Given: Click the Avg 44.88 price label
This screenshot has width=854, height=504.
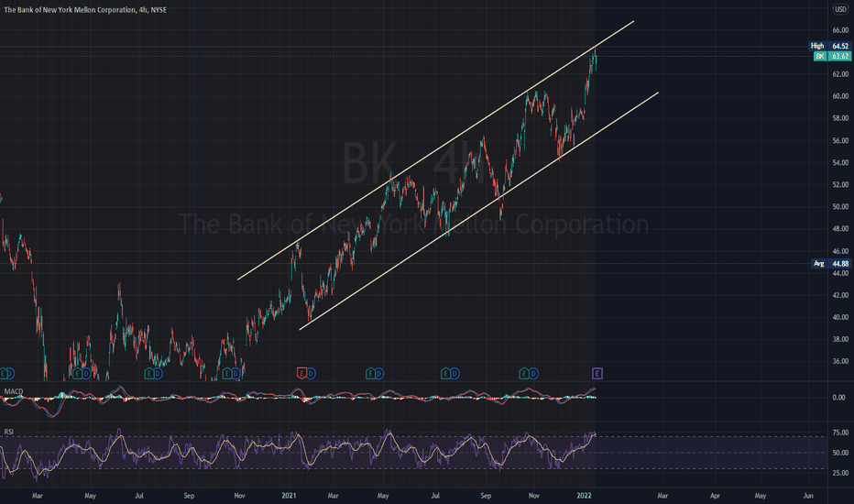Looking at the screenshot, I should pyautogui.click(x=831, y=264).
